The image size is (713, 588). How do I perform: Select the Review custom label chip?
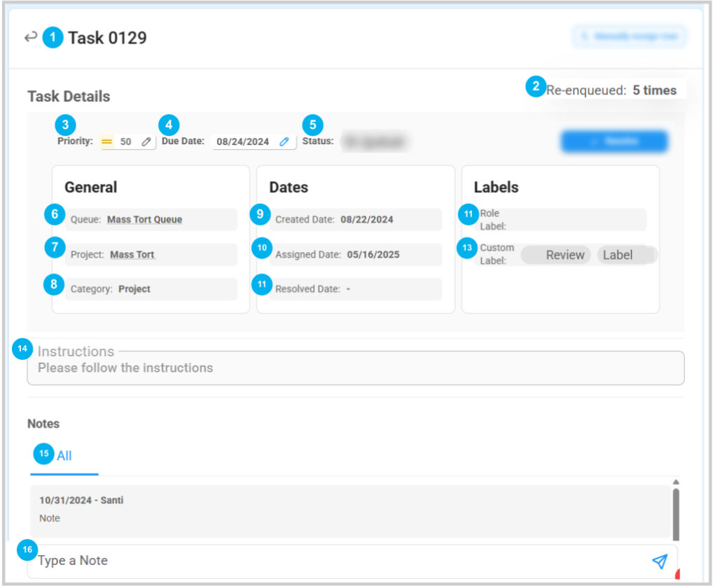(x=565, y=255)
